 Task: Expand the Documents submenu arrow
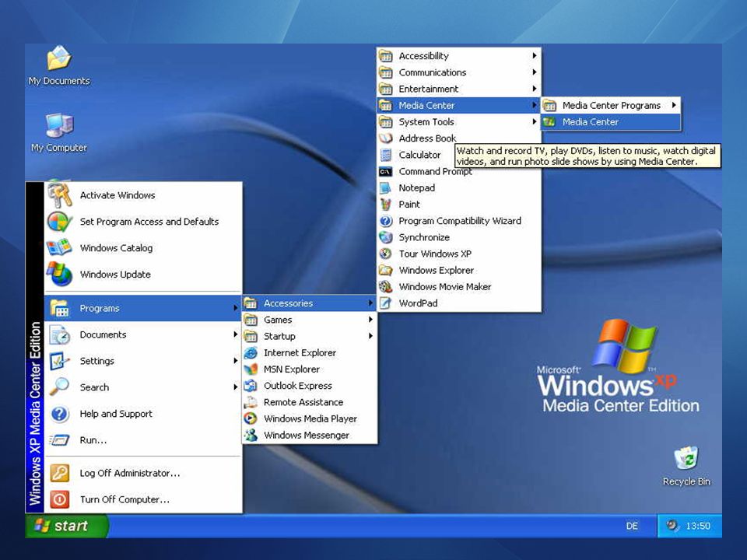[x=235, y=334]
